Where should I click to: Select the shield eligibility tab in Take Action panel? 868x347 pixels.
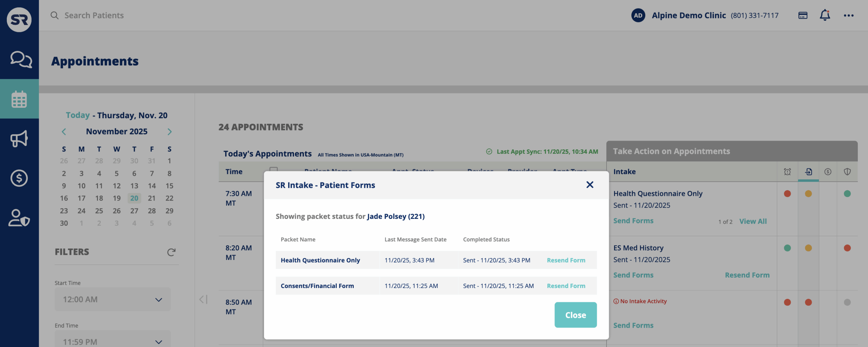(847, 172)
